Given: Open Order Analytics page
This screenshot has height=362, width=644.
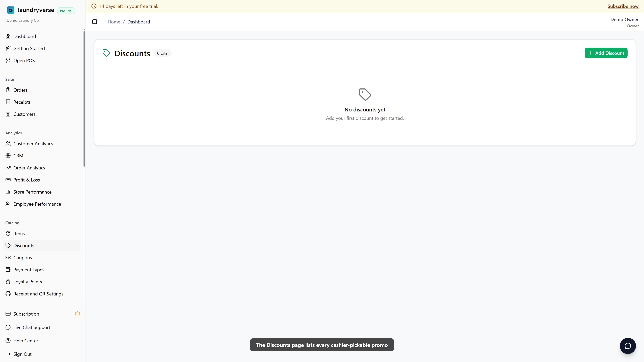Looking at the screenshot, I should [41, 168].
